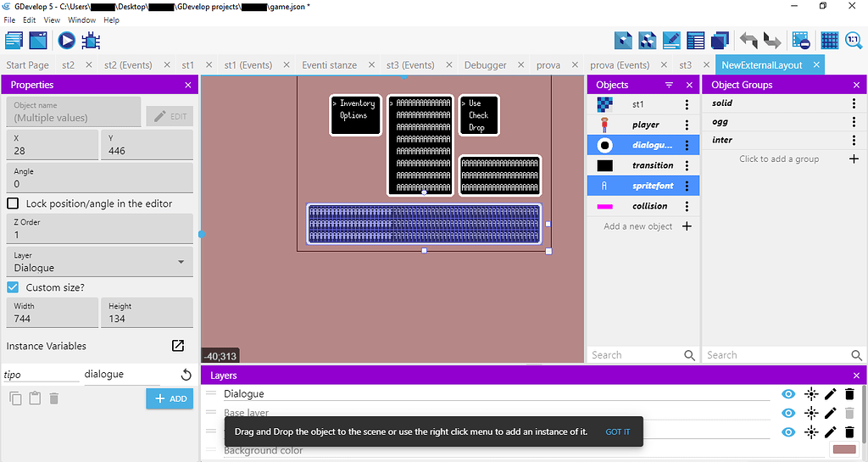Select the player object in the list
The width and height of the screenshot is (868, 462).
coord(643,125)
